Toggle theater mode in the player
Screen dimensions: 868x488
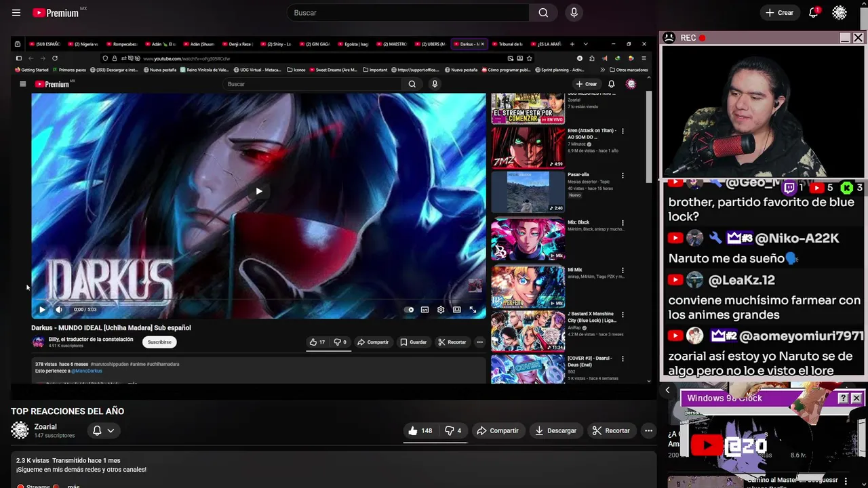pyautogui.click(x=457, y=310)
